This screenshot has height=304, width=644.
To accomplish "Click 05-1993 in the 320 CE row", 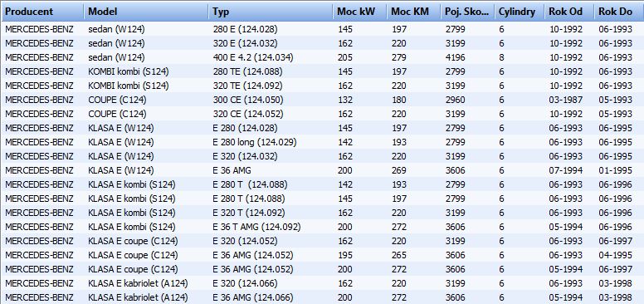I will pos(615,114).
